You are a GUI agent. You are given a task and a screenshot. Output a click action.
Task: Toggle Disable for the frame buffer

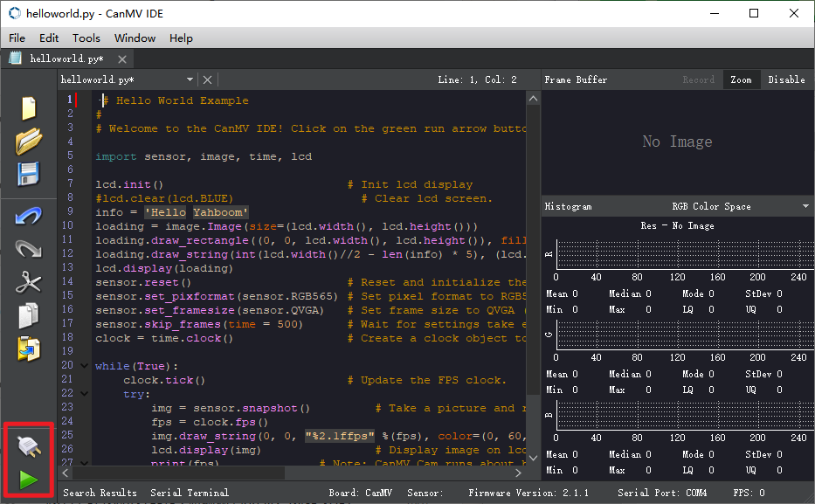tap(786, 79)
